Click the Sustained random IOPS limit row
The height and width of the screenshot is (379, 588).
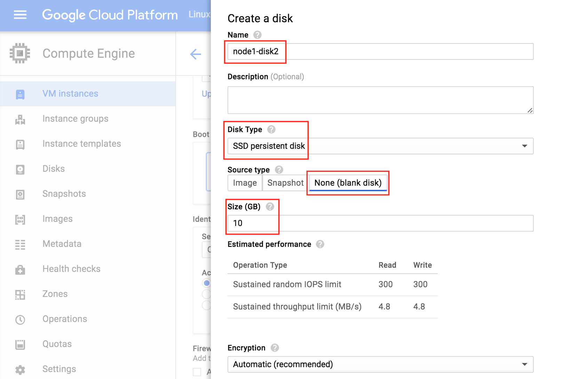pos(333,284)
